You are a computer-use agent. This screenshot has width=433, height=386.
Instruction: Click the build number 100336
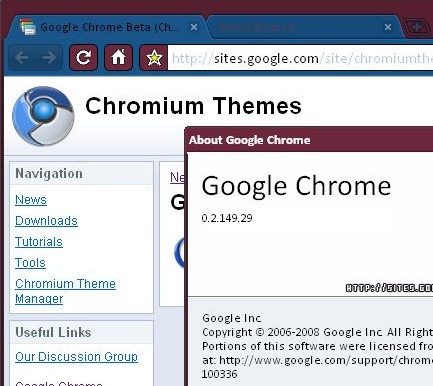click(219, 374)
